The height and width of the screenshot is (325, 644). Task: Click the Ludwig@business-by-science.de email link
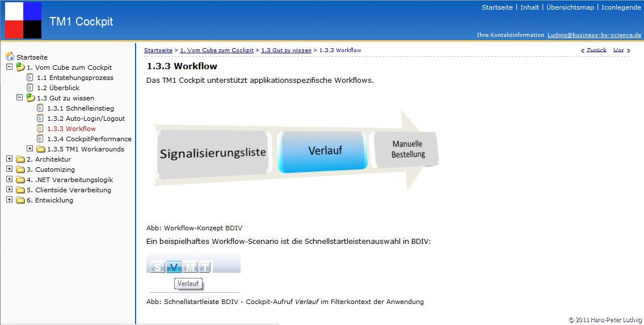(594, 35)
